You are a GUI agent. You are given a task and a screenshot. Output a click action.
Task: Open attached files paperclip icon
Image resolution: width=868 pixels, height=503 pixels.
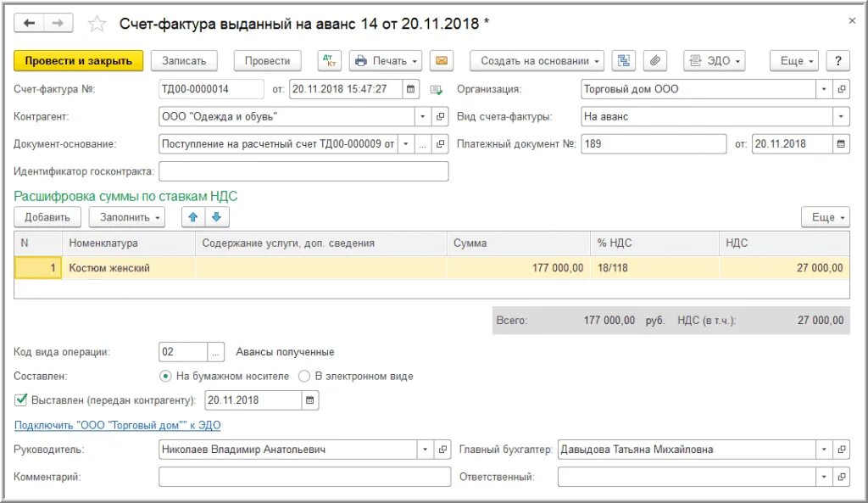[x=655, y=61]
